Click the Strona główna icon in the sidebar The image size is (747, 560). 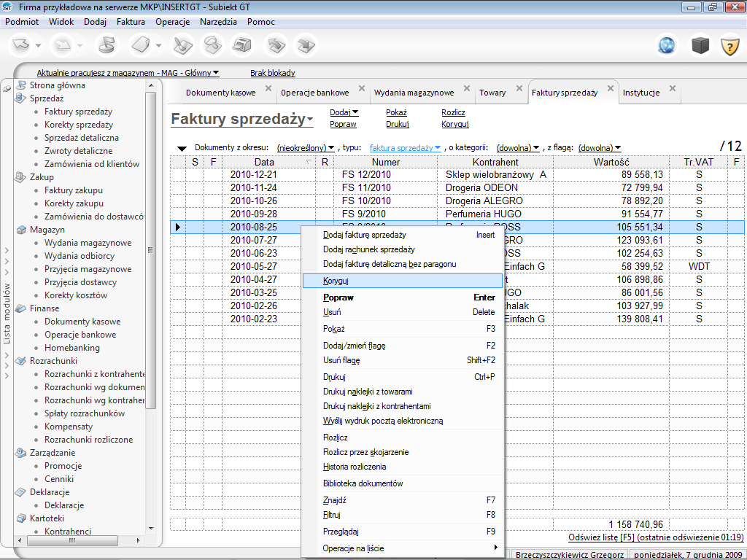tap(21, 85)
